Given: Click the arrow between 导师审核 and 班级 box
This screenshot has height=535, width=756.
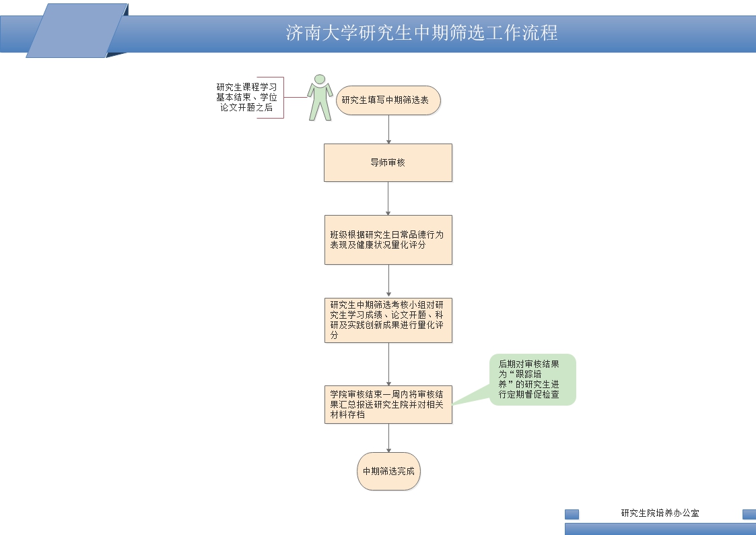Looking at the screenshot, I should tap(388, 198).
